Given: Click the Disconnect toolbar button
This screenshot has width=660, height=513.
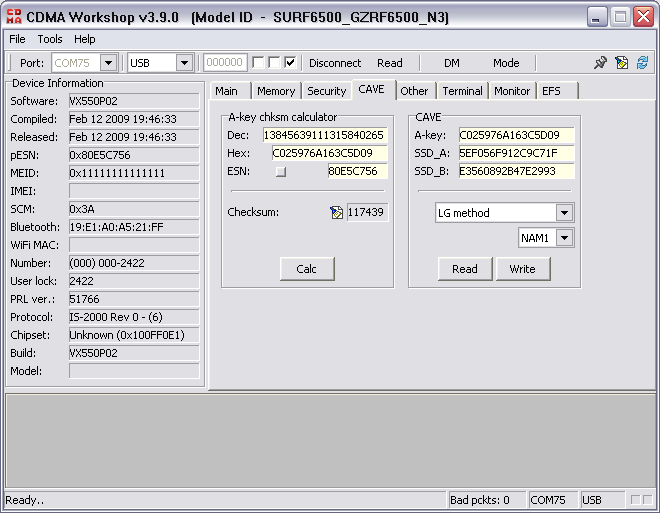Looking at the screenshot, I should (335, 63).
